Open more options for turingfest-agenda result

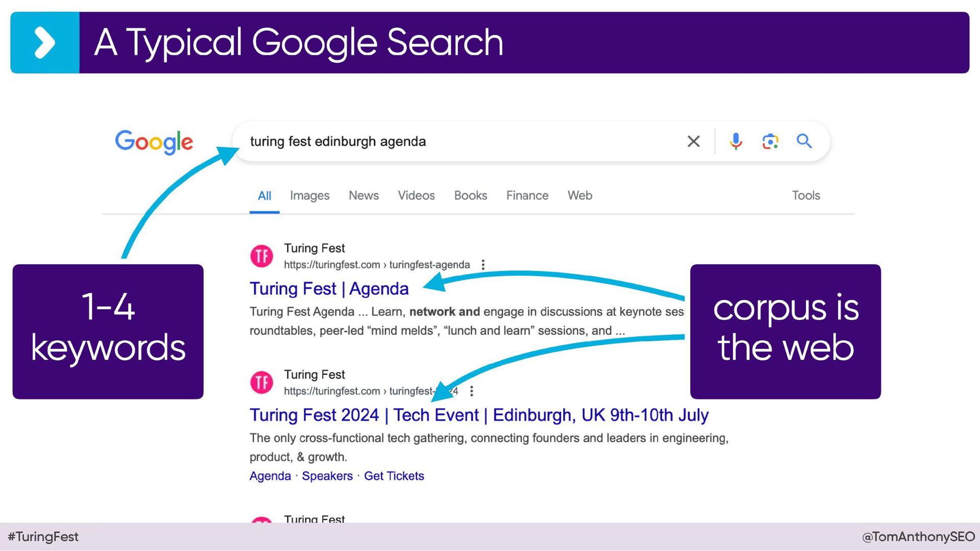point(483,265)
